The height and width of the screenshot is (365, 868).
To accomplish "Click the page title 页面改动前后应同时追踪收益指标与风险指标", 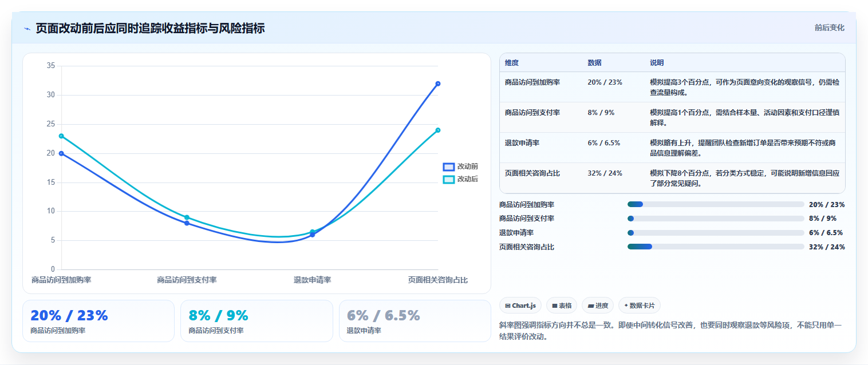I will pyautogui.click(x=150, y=29).
